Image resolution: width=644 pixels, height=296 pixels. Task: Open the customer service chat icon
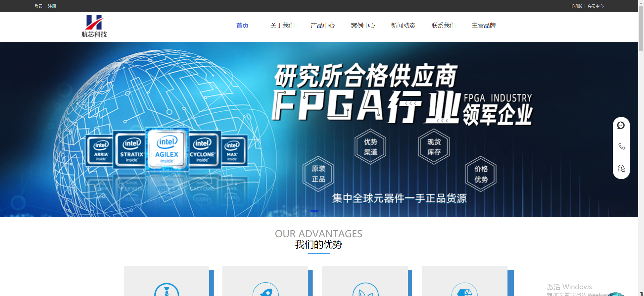tap(621, 125)
